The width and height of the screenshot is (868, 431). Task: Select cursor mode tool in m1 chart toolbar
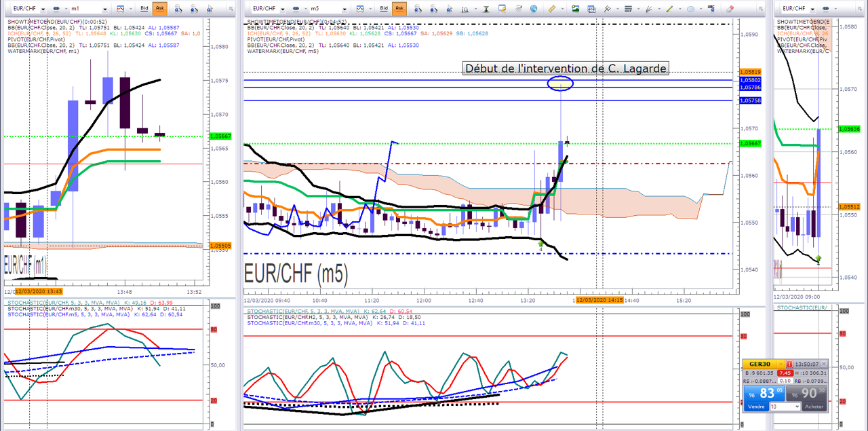coord(210,9)
